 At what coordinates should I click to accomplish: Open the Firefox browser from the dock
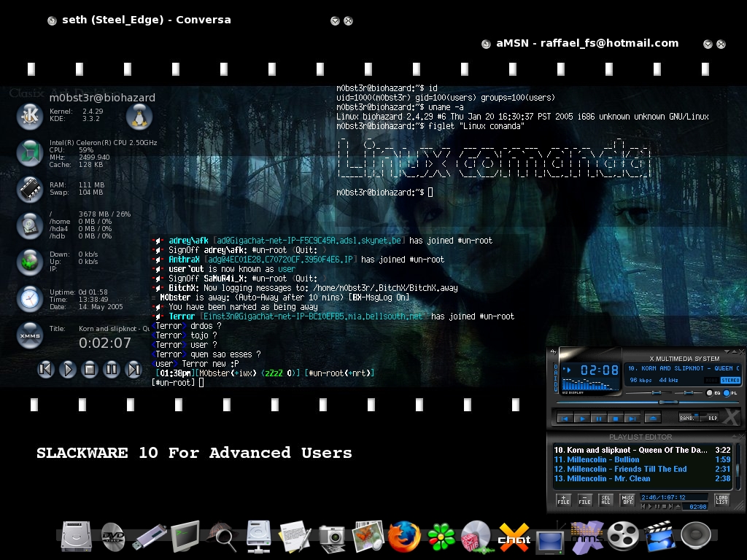click(404, 537)
